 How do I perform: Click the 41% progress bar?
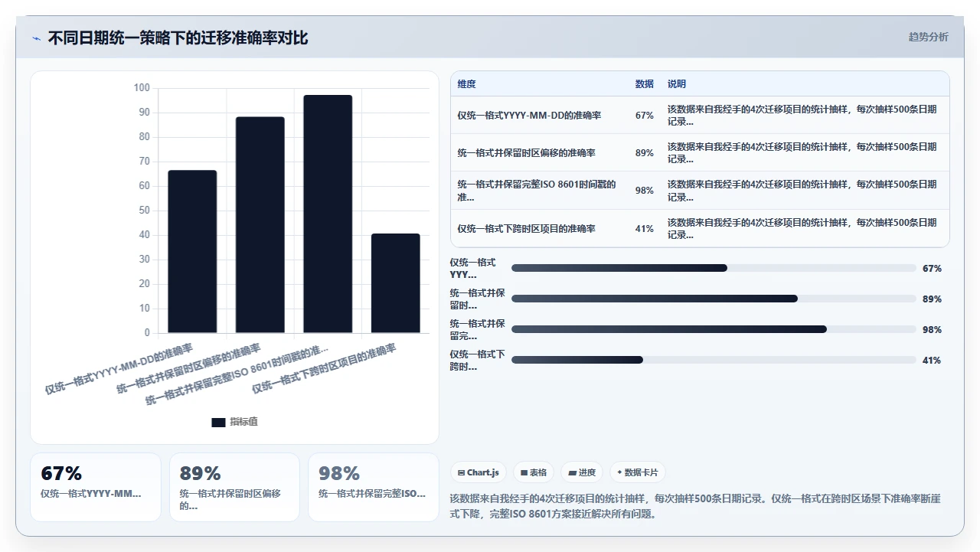[714, 360]
